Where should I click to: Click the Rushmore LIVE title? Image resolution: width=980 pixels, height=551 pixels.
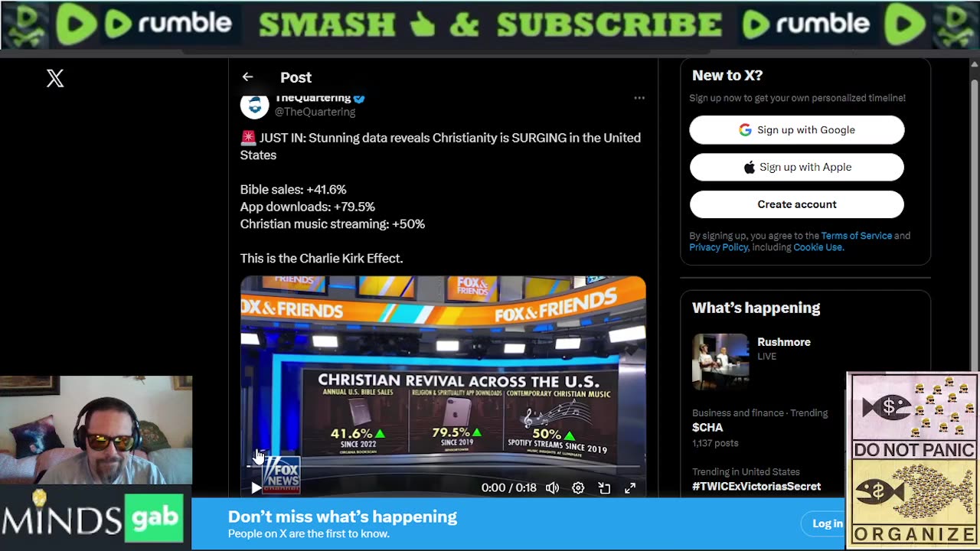tap(784, 342)
